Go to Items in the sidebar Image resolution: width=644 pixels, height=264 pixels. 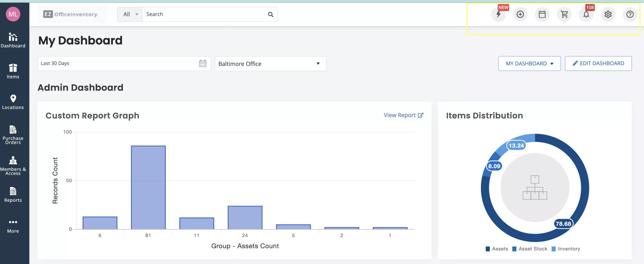click(13, 71)
